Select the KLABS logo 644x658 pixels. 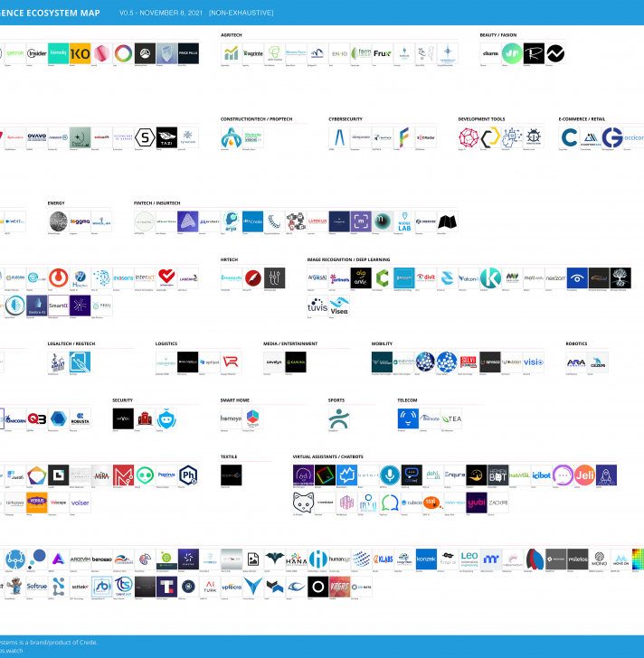(384, 559)
